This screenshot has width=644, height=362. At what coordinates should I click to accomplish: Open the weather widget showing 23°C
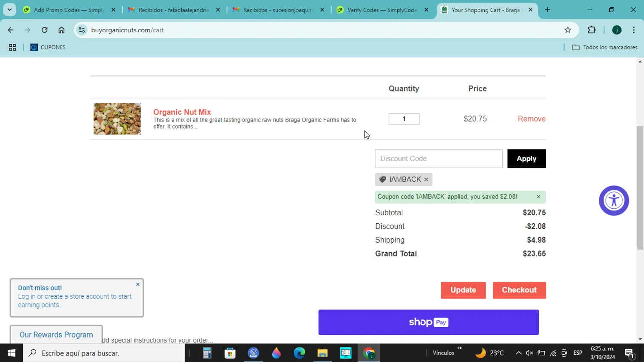click(x=489, y=353)
